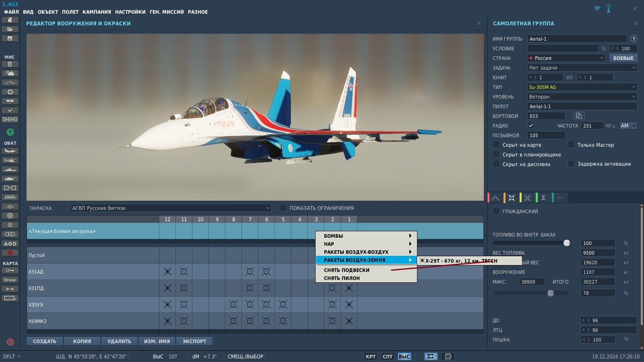Click the БОЕВЫЕ button next to country
This screenshot has width=644, height=362.
pyautogui.click(x=623, y=58)
